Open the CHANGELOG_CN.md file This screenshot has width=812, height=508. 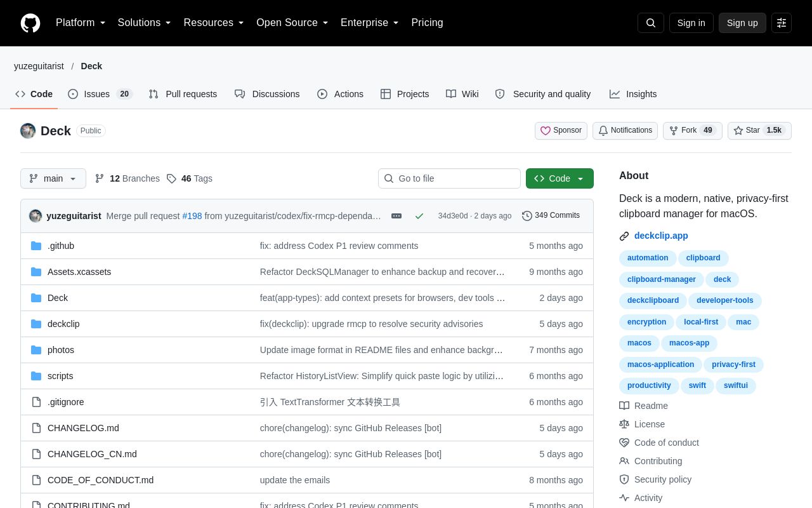[x=92, y=454]
